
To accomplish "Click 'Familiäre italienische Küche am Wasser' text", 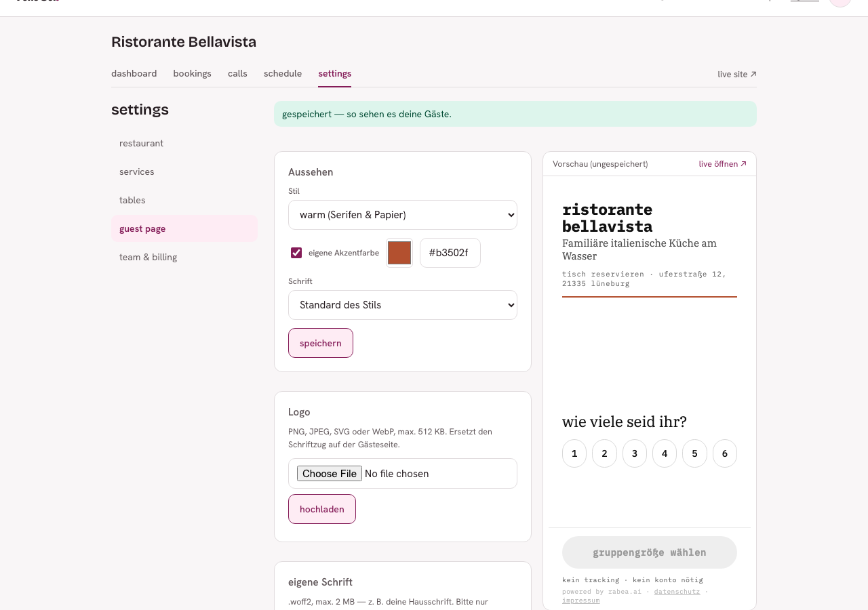I will coord(639,249).
